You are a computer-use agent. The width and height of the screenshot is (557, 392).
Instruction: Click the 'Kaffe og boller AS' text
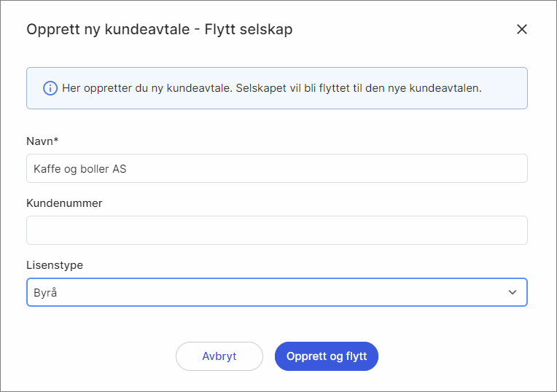80,169
